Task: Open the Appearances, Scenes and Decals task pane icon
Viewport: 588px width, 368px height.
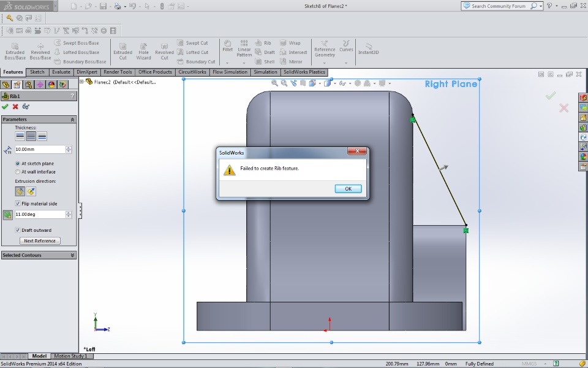Action: (583, 156)
